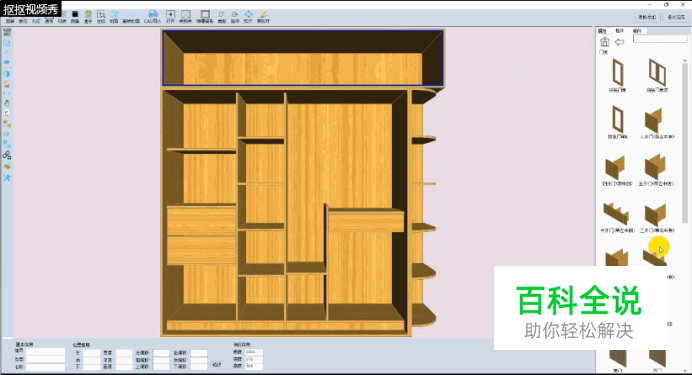
Task: Select the four-door (四开门) folding panel thumbnail
Action: tap(615, 168)
